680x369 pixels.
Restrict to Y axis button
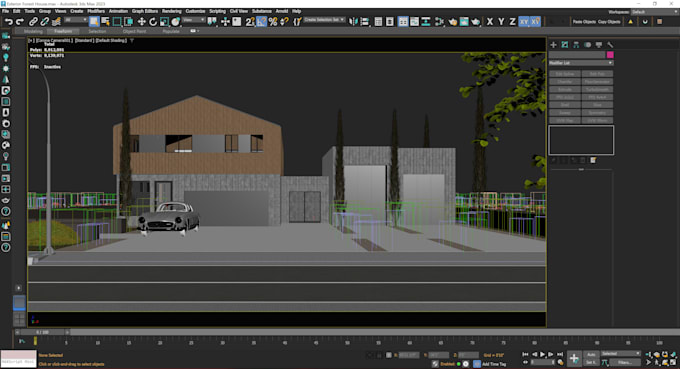point(501,22)
